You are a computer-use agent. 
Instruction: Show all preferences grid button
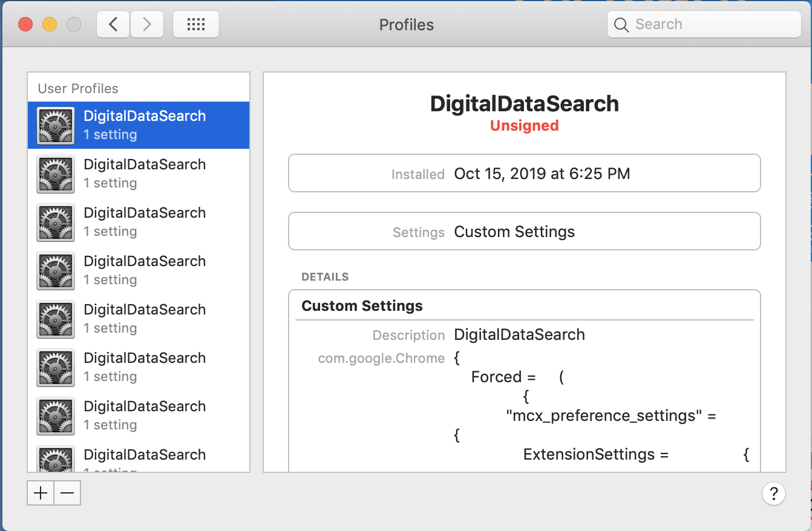coord(196,24)
